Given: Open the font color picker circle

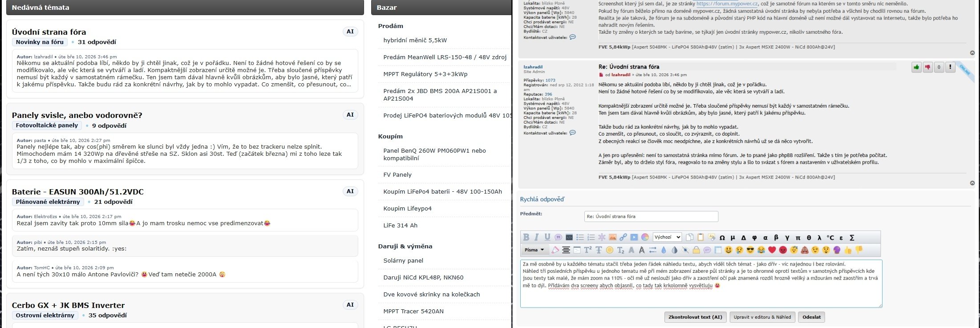Looking at the screenshot, I should pyautogui.click(x=645, y=237).
